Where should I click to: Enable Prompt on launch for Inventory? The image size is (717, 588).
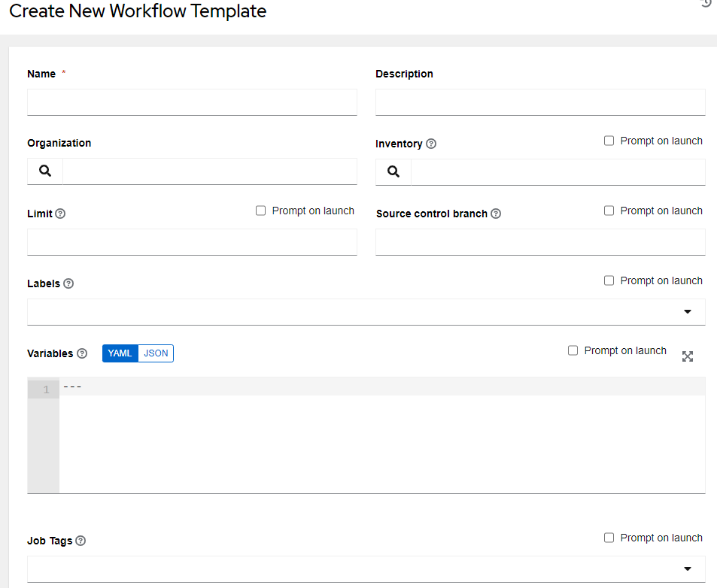click(609, 141)
